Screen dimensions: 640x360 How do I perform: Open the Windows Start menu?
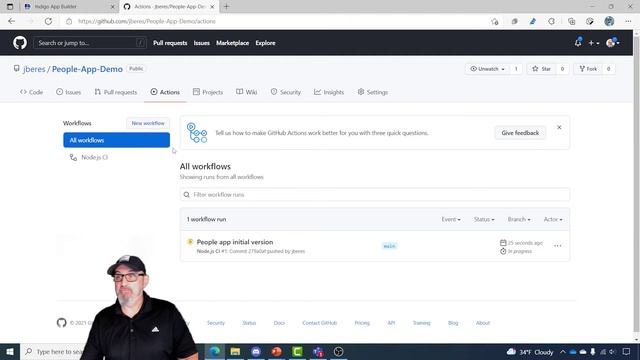(x=10, y=351)
